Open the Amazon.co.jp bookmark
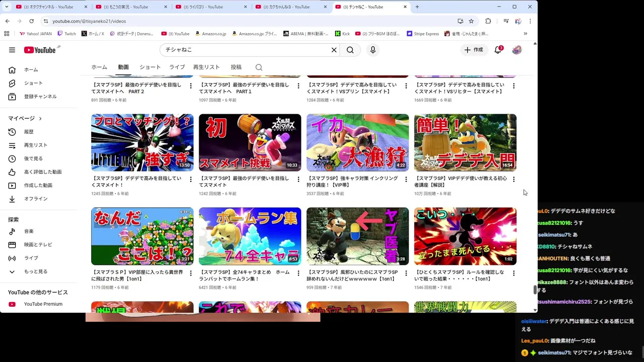Screen dimensions: 644x362 coord(210,34)
